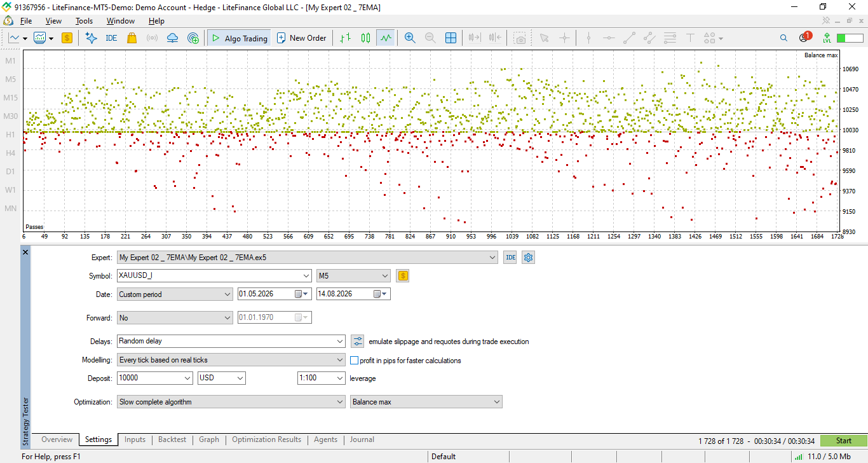The image size is (868, 463).
Task: Click the signals broadcast icon
Action: pos(152,38)
